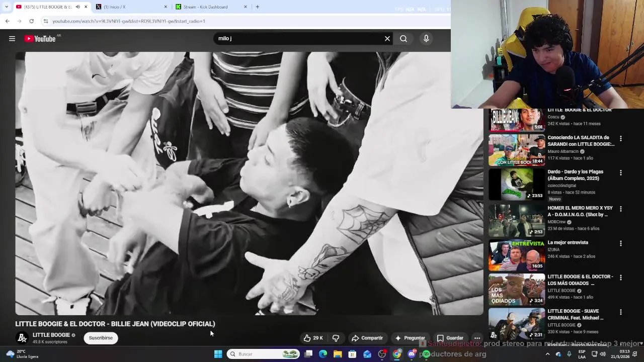Click channel name 'Mauro Albarracin'
This screenshot has width=644, height=362.
(x=563, y=151)
